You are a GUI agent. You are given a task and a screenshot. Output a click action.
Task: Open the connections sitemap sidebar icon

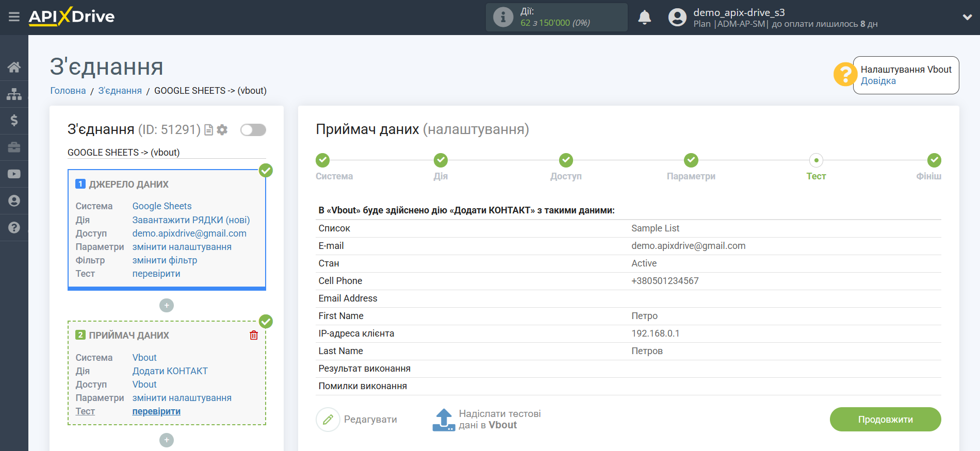14,94
